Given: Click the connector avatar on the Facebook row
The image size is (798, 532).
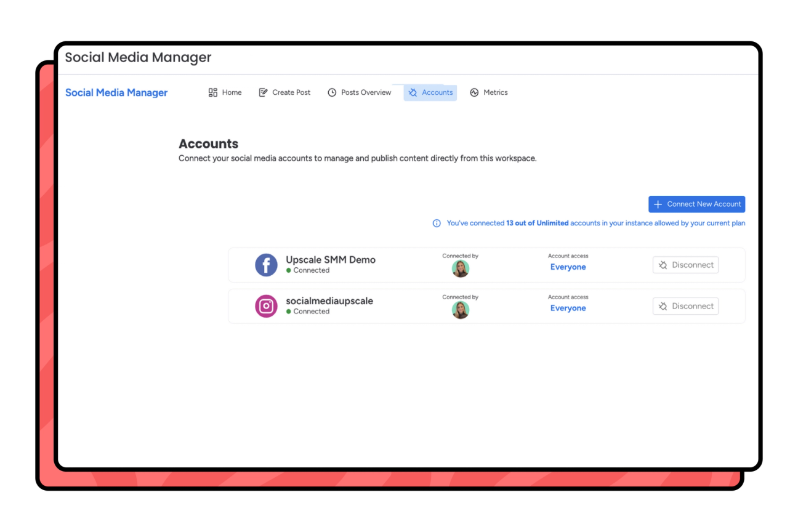Looking at the screenshot, I should [x=461, y=268].
